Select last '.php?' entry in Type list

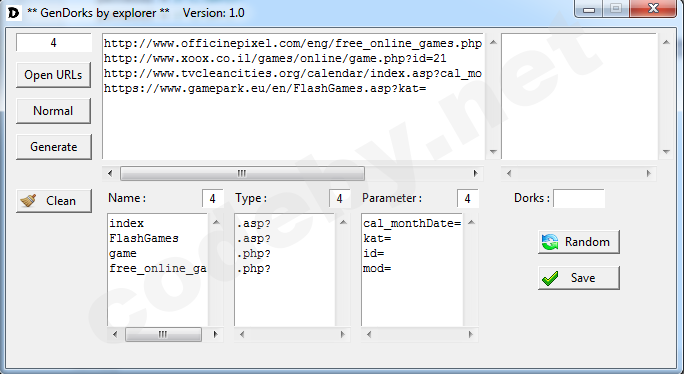254,268
